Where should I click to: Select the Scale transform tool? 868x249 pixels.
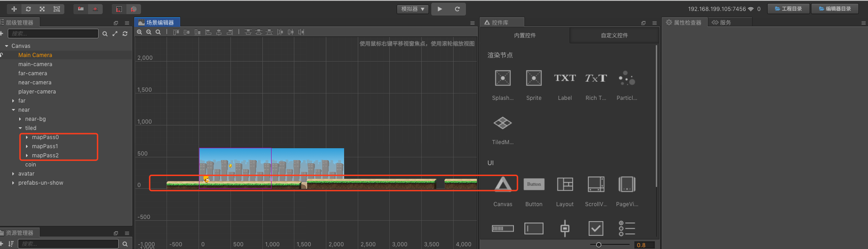click(x=42, y=9)
